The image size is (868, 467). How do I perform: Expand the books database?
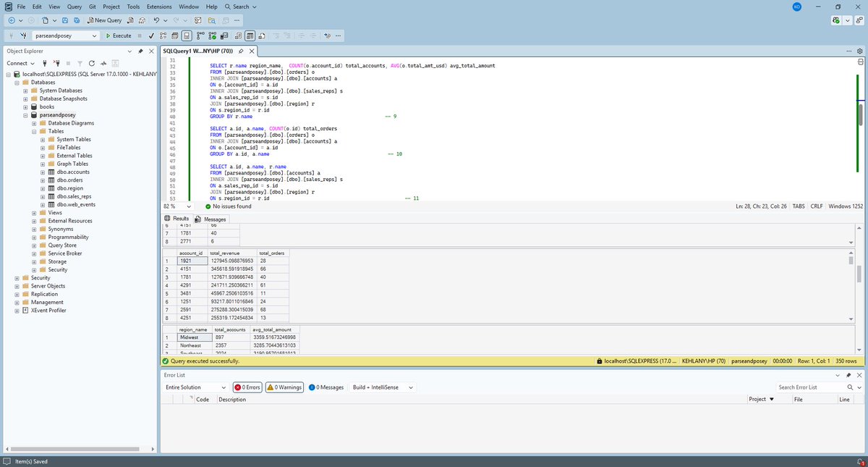[x=25, y=106]
